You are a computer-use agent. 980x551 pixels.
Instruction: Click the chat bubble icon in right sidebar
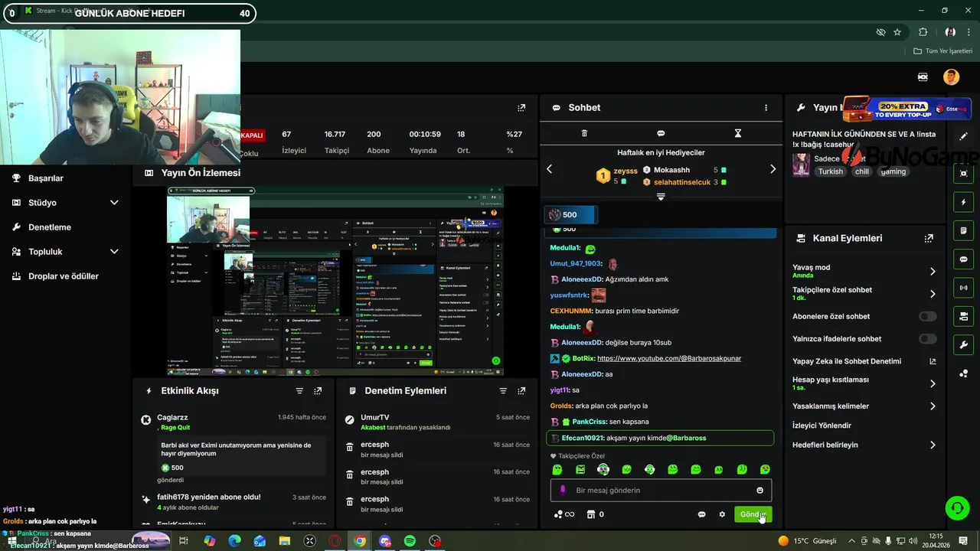[x=963, y=259]
